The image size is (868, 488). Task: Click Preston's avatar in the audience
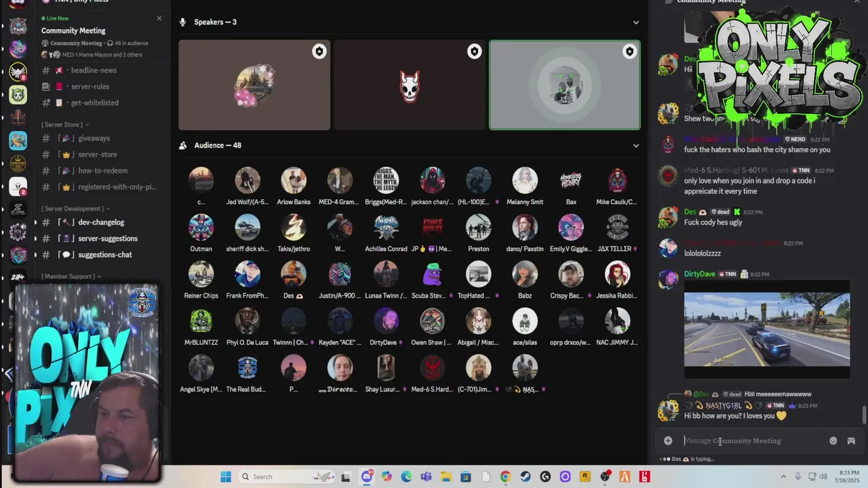[478, 227]
